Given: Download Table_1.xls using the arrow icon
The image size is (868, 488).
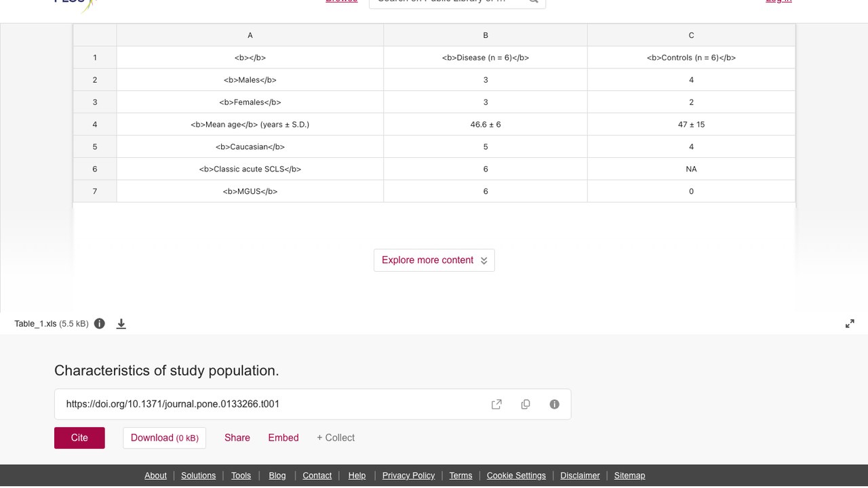Looking at the screenshot, I should [x=121, y=323].
